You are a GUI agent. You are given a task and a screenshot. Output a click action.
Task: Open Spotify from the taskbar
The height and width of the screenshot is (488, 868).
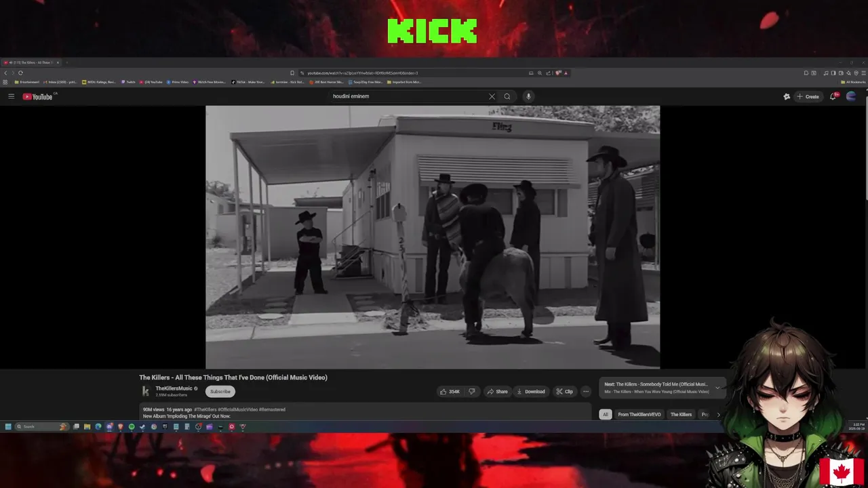pyautogui.click(x=132, y=426)
